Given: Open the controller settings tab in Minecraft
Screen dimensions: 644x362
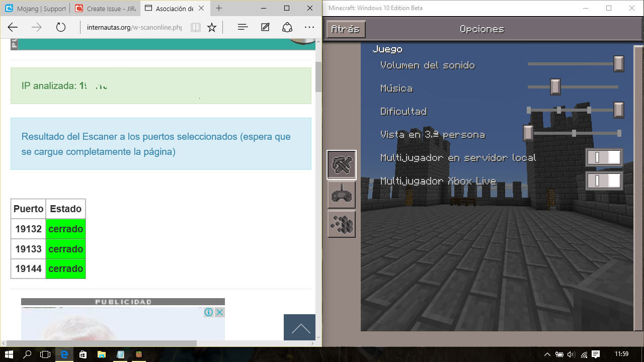Looking at the screenshot, I should tap(342, 195).
